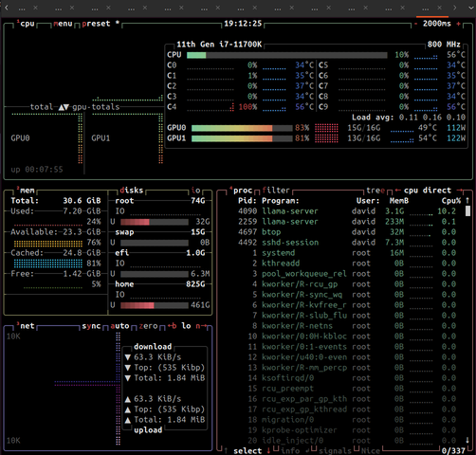Click the 0/337 process counter

[453, 450]
